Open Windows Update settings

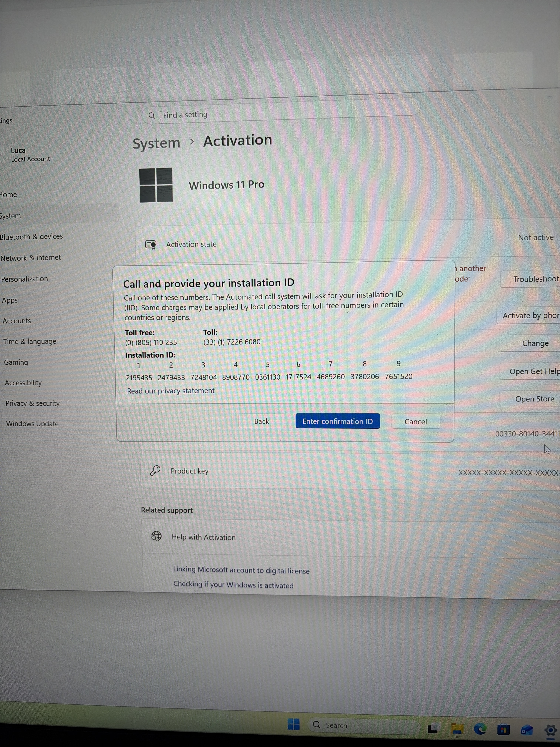click(32, 424)
